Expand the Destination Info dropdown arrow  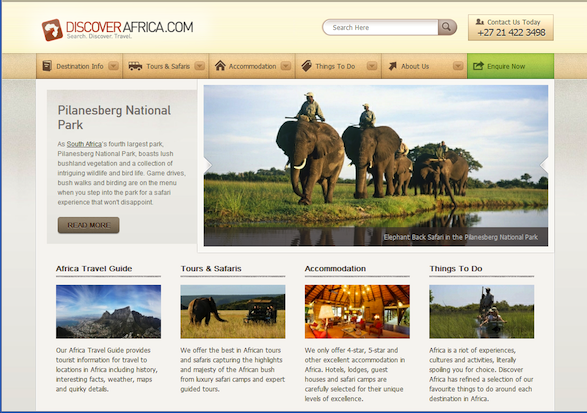pos(113,66)
